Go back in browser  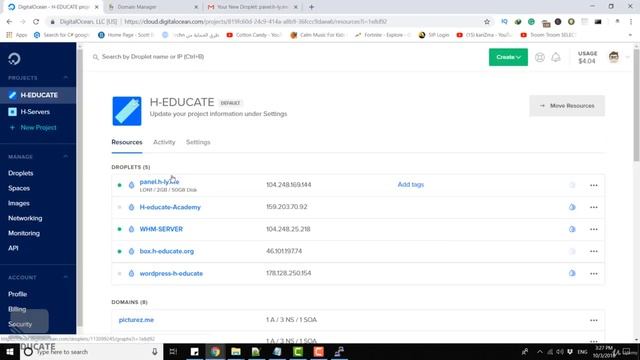coord(9,22)
